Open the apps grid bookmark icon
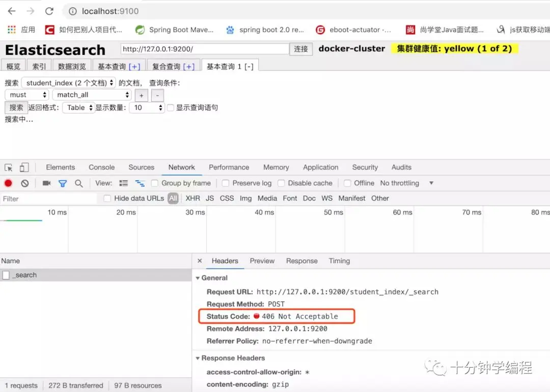This screenshot has height=392, width=550. tap(12, 30)
